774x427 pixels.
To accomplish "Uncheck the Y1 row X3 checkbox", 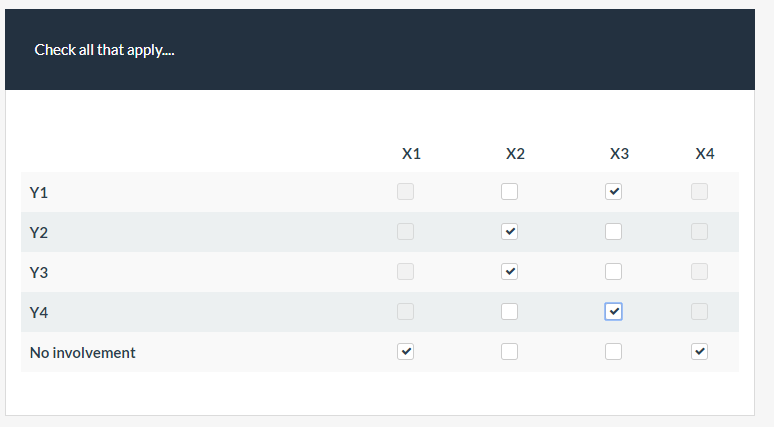I will click(614, 192).
